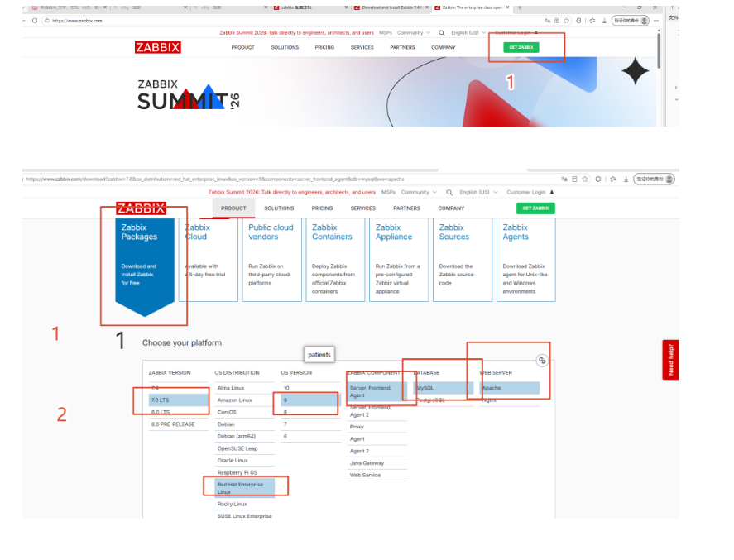Select Zabbix version 8.0 PRE-RELEASE

[x=179, y=424]
